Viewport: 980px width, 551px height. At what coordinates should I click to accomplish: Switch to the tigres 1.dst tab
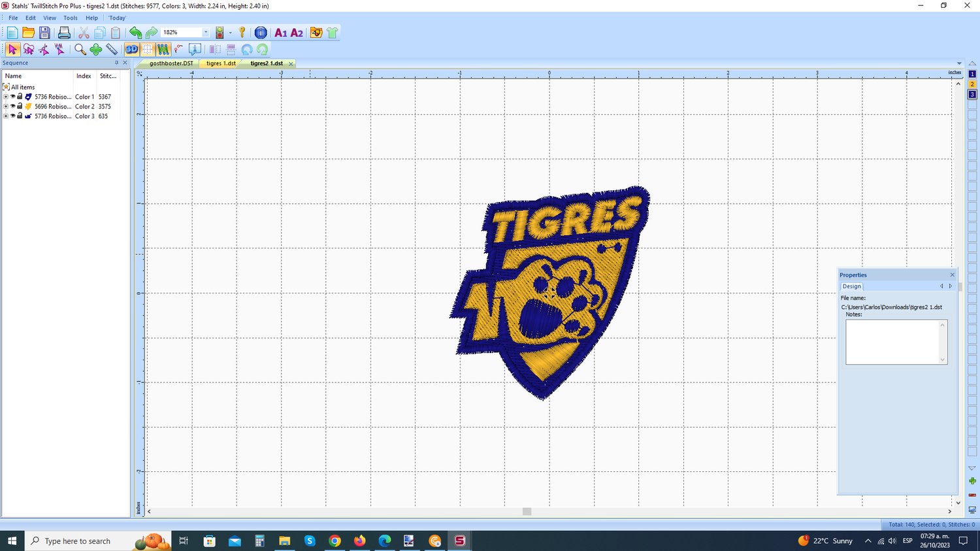(221, 63)
